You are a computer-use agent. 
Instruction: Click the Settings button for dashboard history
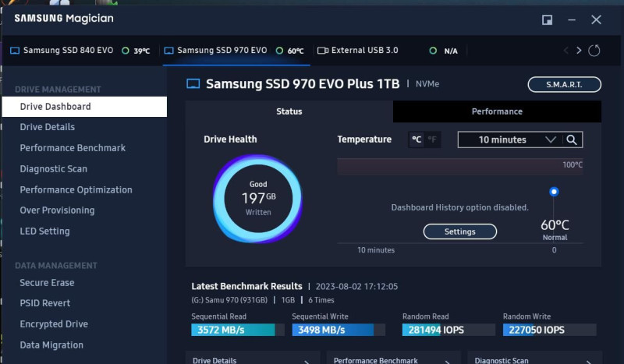pos(459,231)
